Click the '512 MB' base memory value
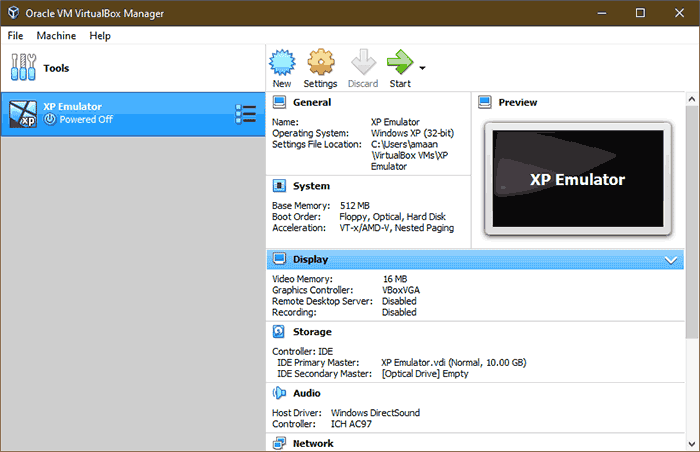Viewport: 700px width, 452px height. point(355,205)
